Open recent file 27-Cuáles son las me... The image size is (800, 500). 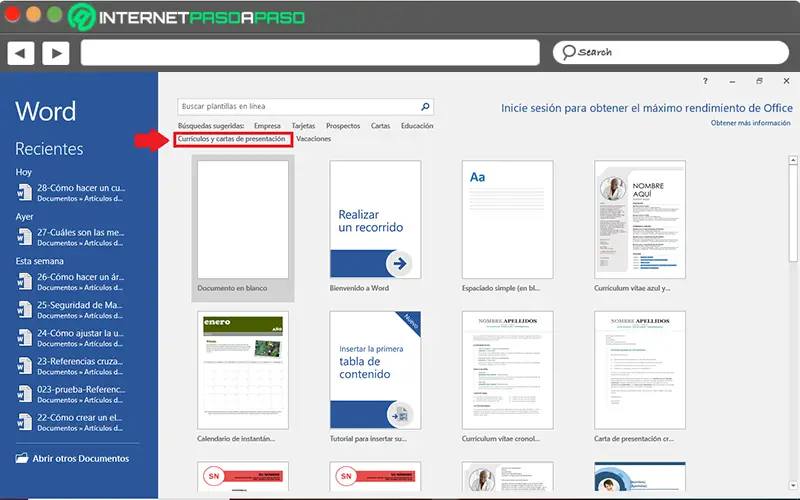[x=81, y=237]
